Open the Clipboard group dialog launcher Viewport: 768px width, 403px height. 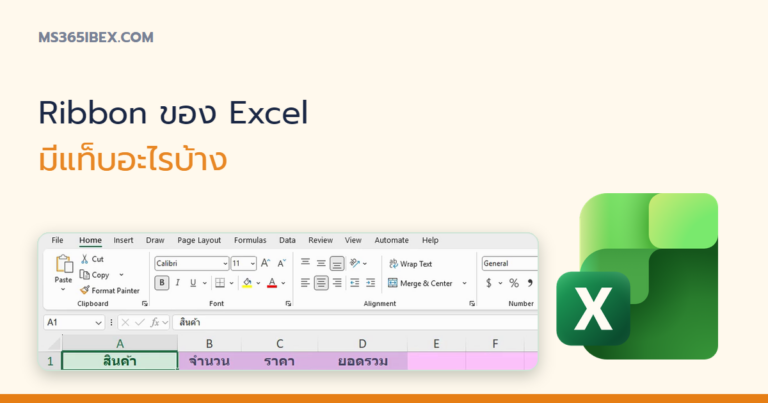tap(144, 304)
